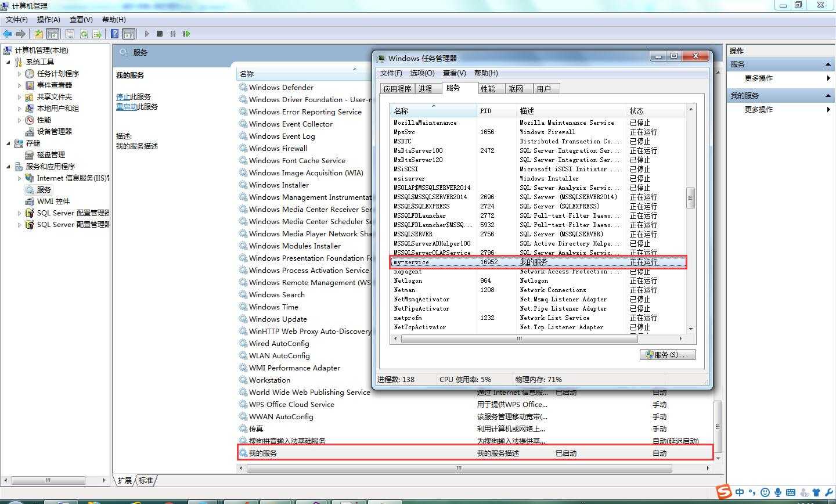Open the 选项(O) menu in Task Manager
The width and height of the screenshot is (836, 504).
tap(422, 73)
